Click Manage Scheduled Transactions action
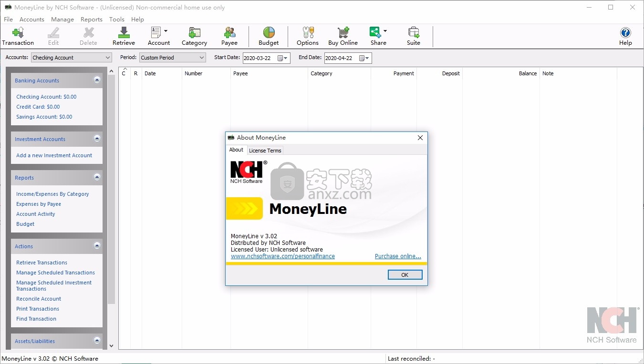644x364 pixels. click(55, 273)
